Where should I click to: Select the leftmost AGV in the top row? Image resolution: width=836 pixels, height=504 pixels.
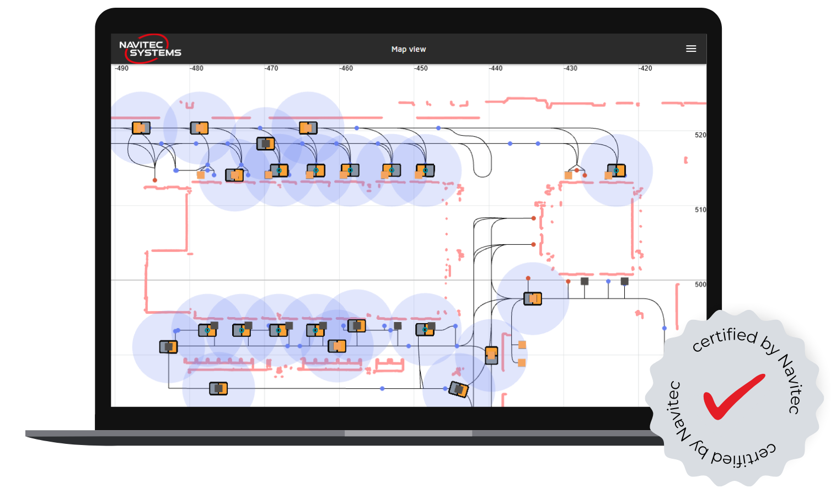(142, 127)
